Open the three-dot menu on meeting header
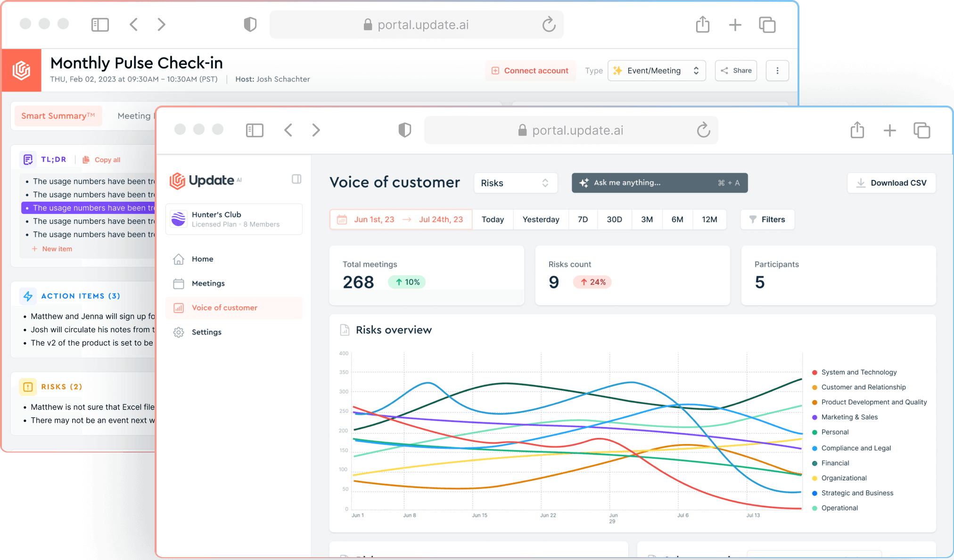954x560 pixels. (x=777, y=71)
